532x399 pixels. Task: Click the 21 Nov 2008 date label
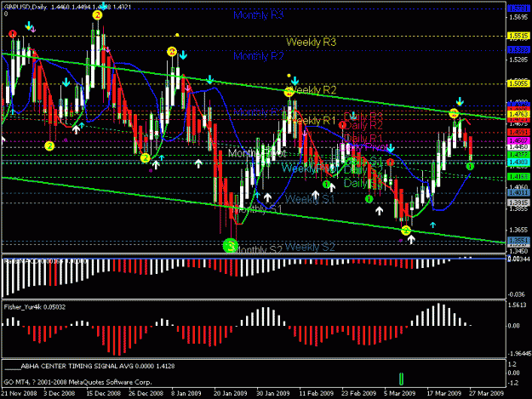pos(19,394)
